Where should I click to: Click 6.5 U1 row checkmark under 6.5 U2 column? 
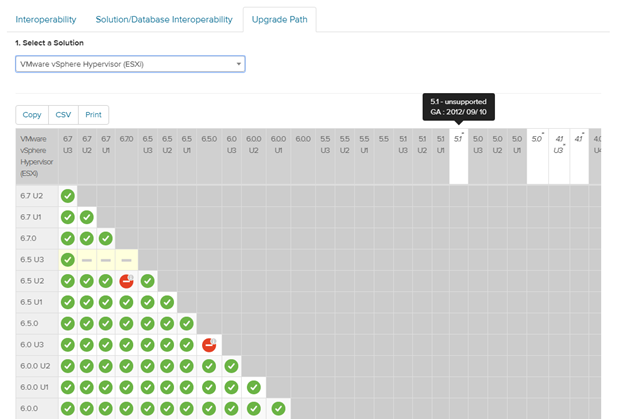(167, 302)
